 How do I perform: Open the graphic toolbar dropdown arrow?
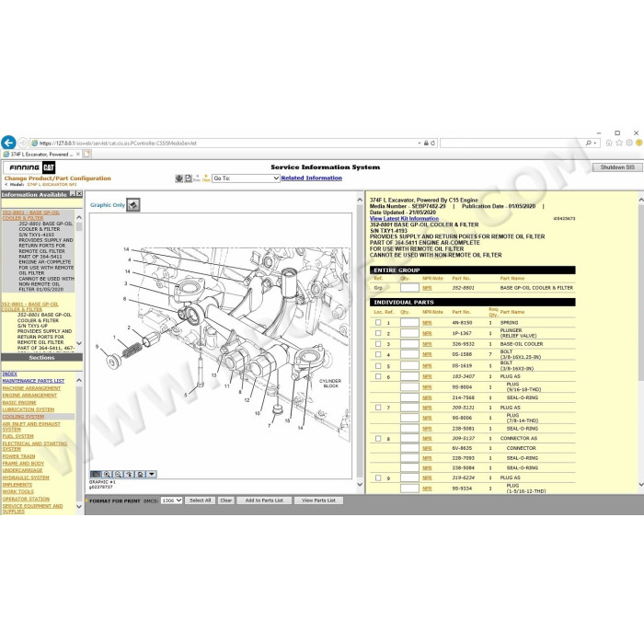pos(151,474)
